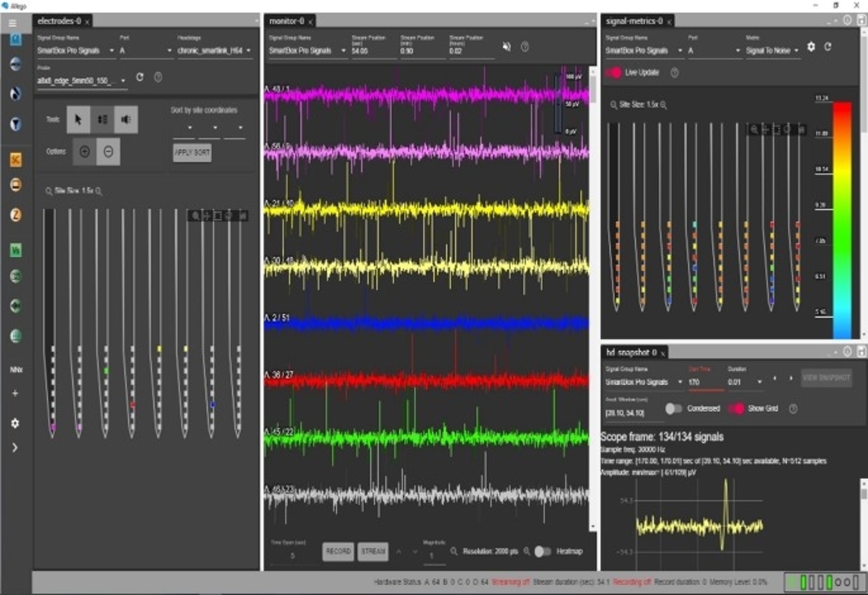Select the monitor-0 tab
The width and height of the screenshot is (868, 595).
(286, 21)
